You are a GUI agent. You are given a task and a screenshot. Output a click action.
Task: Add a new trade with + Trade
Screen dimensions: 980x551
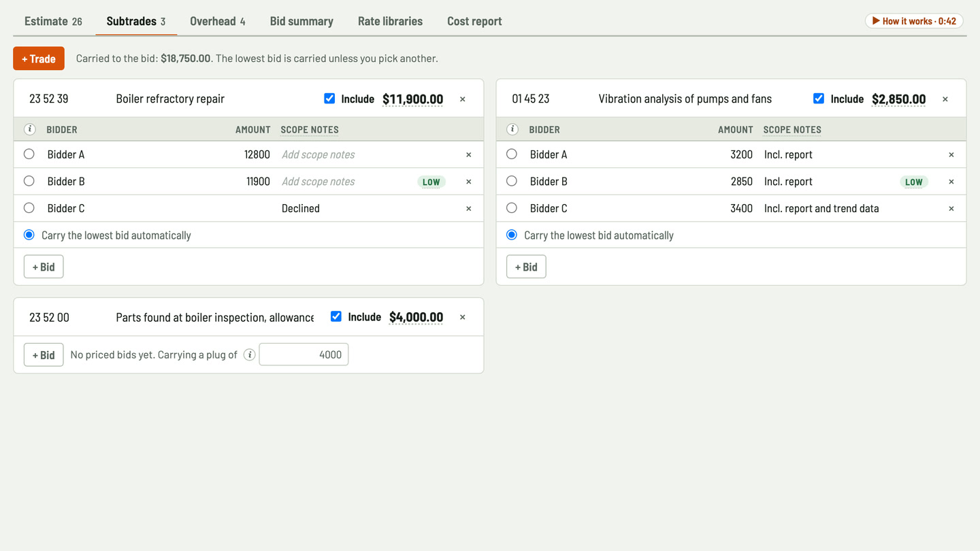39,59
